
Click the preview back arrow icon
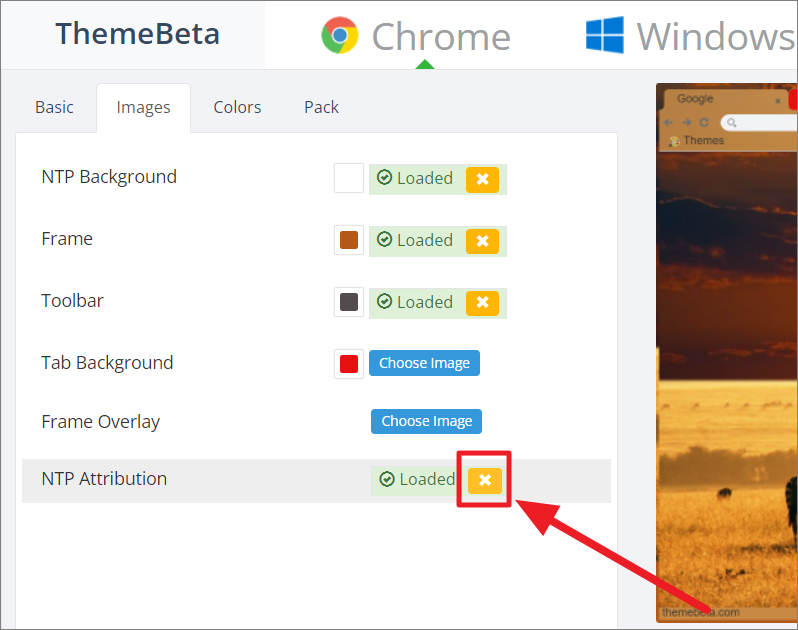click(669, 123)
